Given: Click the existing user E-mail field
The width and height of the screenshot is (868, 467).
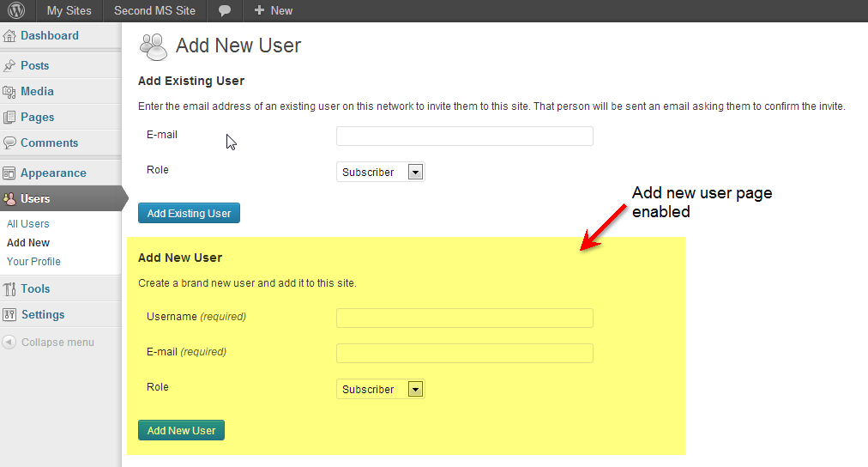Looking at the screenshot, I should click(x=464, y=136).
